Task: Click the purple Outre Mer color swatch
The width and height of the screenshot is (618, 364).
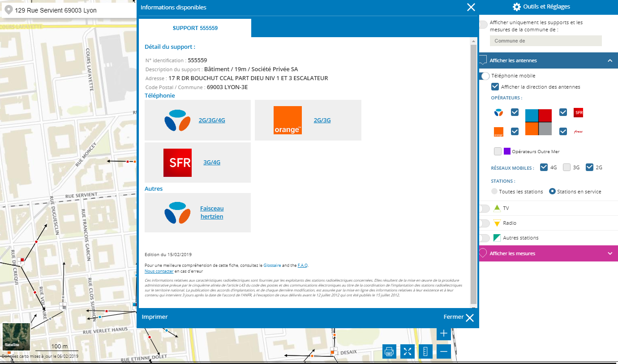Action: pyautogui.click(x=507, y=151)
